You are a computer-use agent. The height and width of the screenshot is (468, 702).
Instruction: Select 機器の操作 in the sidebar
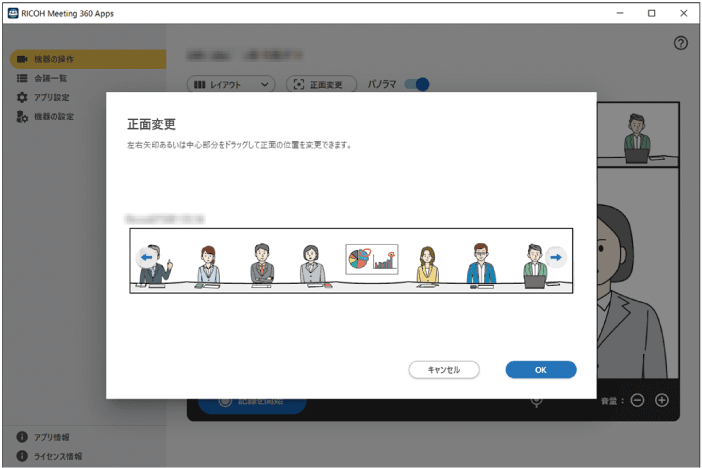[x=88, y=59]
